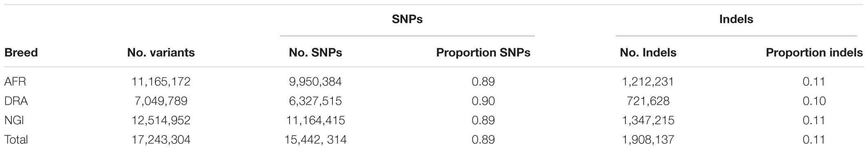Image resolution: width=868 pixels, height=150 pixels.
Task: Click the Proportion indels header
Action: click(x=814, y=53)
